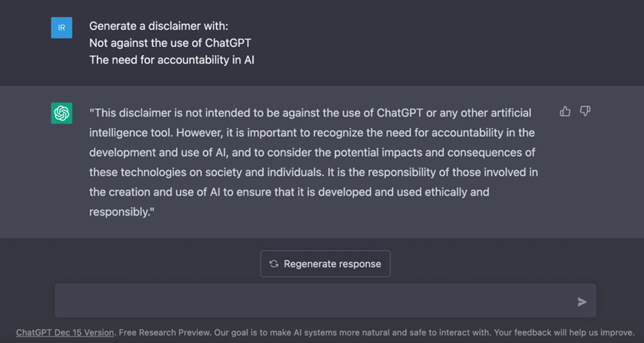The image size is (644, 343).
Task: Click the response line beginning 'these technologies on society'
Action: [x=313, y=172]
